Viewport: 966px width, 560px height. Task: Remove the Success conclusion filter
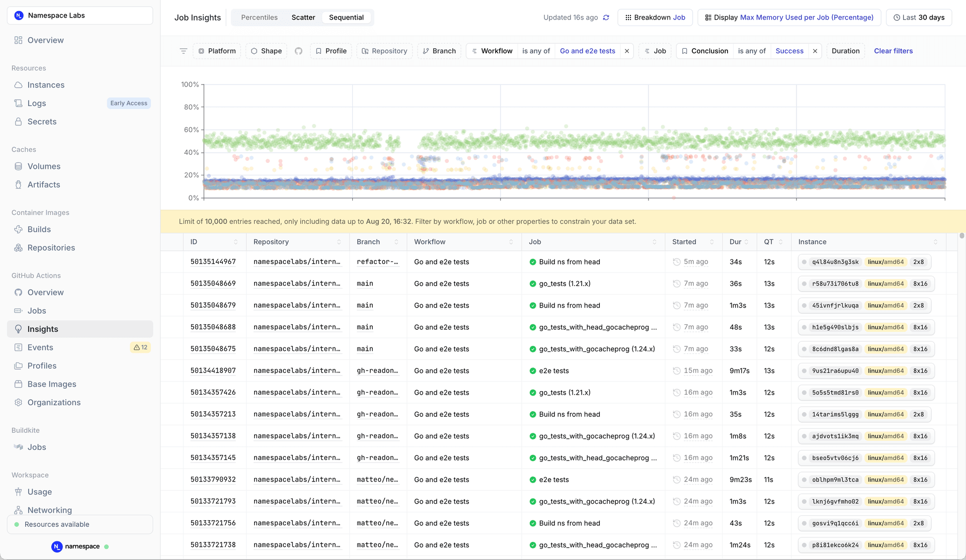point(815,51)
